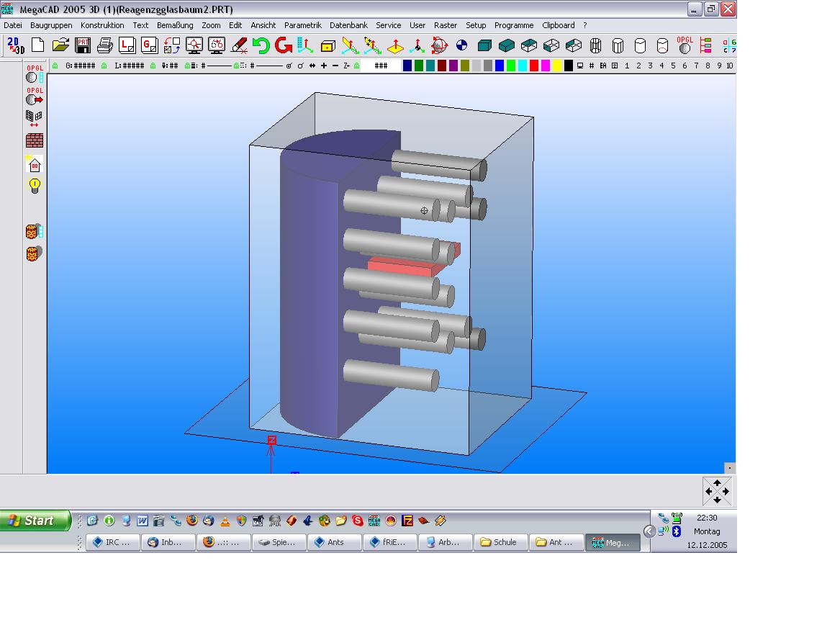Open the Konstruktion menu
The height and width of the screenshot is (630, 840).
point(102,25)
